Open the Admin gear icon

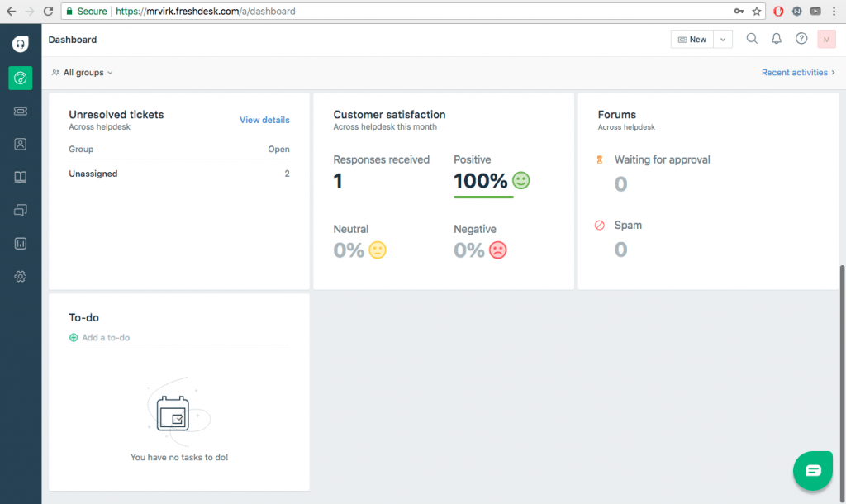21,276
